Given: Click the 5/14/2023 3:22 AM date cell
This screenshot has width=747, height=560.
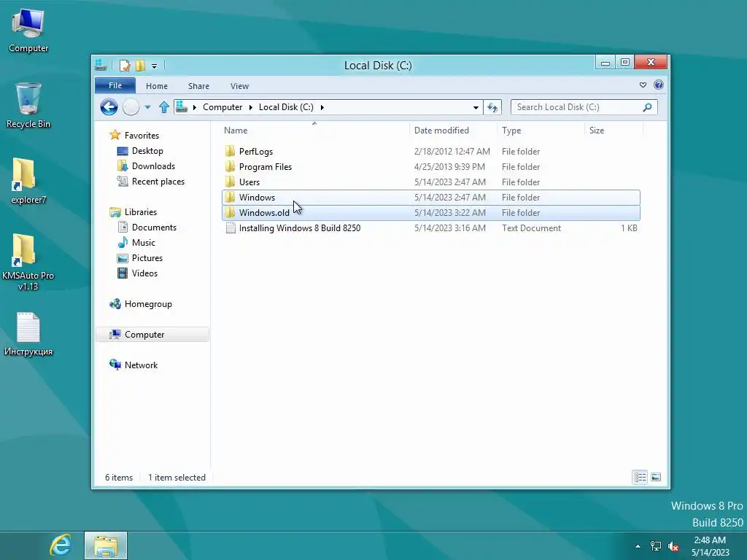Looking at the screenshot, I should point(449,212).
